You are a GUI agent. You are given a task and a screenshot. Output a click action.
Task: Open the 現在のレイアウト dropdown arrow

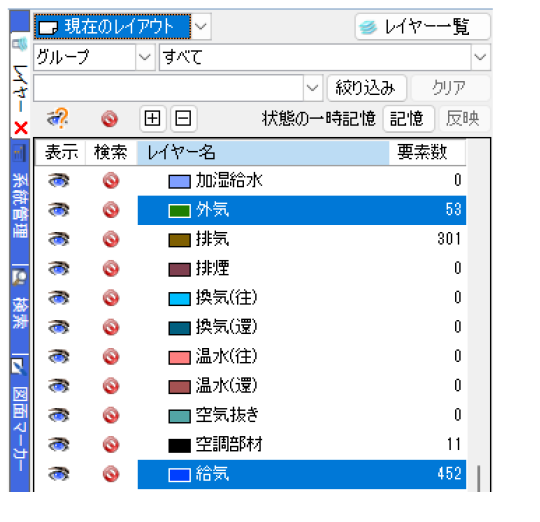point(201,27)
